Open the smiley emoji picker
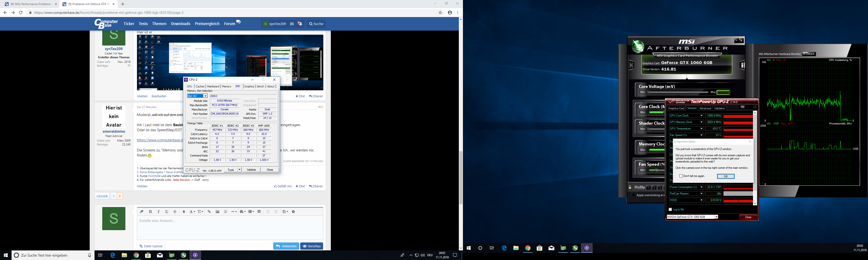Screen dimensions: 868x260 click(225, 212)
